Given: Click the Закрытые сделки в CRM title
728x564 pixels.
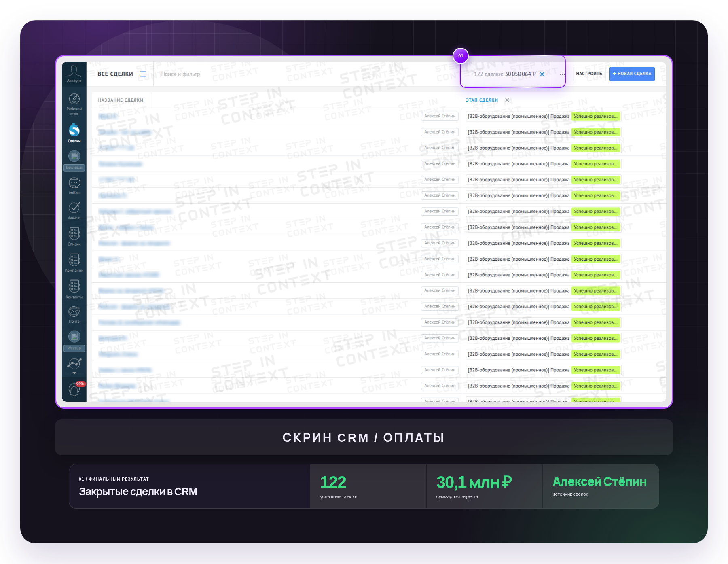Looking at the screenshot, I should click(138, 492).
